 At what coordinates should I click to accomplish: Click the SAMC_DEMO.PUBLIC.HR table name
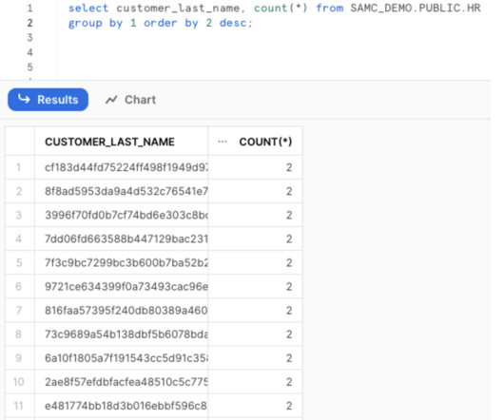click(x=416, y=8)
